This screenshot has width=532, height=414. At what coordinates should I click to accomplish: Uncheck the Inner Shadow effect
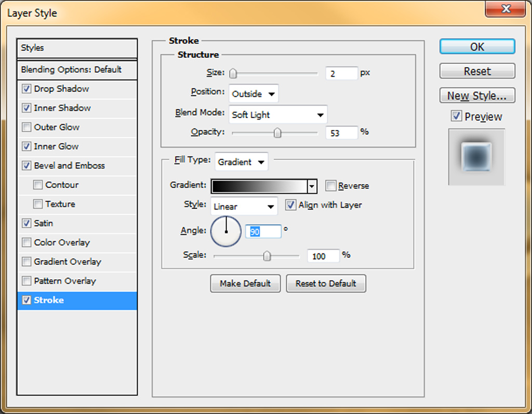coord(26,108)
